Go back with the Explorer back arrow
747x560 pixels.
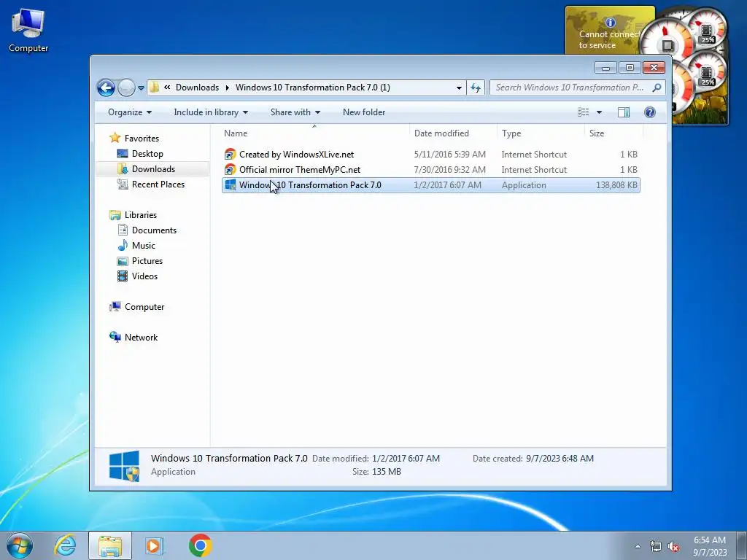pos(106,87)
